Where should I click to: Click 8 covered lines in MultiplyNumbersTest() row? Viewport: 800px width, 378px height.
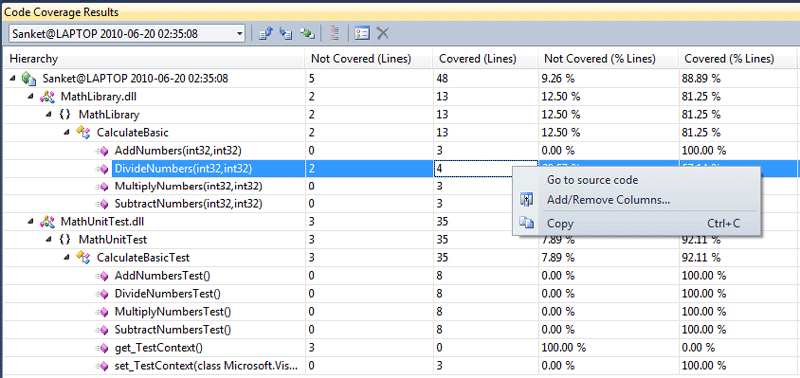click(439, 312)
